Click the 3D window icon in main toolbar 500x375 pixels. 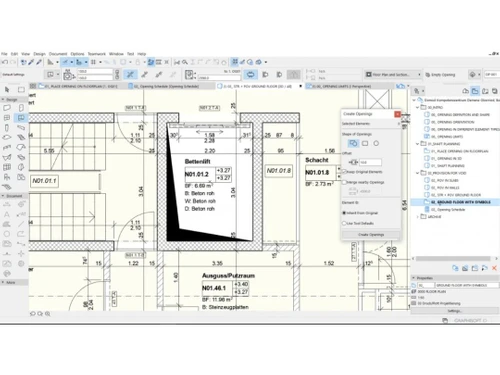(259, 62)
